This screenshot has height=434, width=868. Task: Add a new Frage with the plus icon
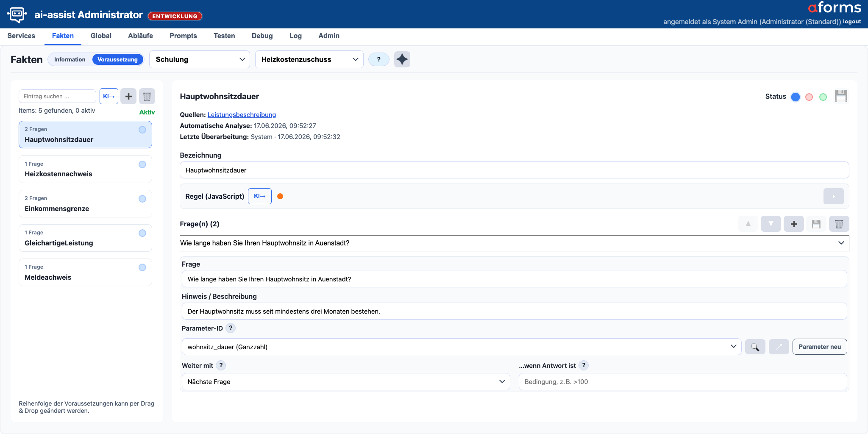[794, 224]
